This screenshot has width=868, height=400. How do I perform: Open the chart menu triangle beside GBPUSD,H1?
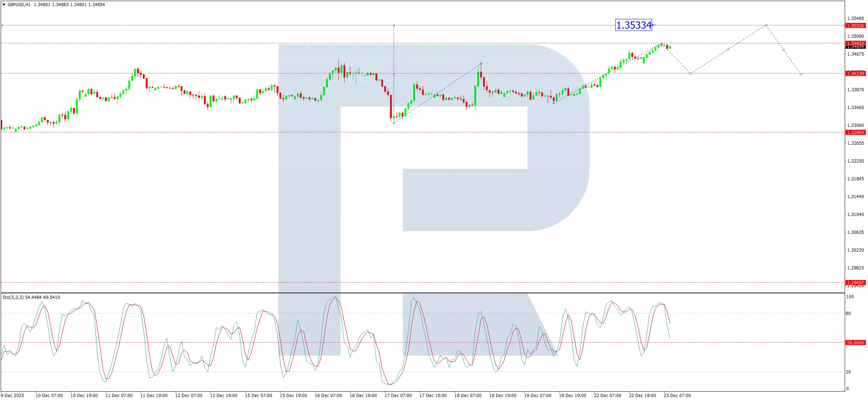point(4,5)
